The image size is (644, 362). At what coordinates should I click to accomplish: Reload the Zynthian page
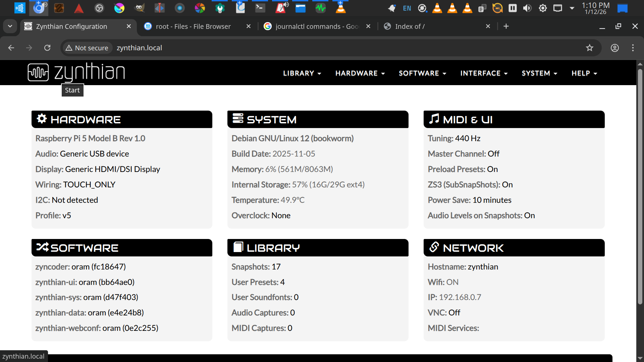(47, 48)
